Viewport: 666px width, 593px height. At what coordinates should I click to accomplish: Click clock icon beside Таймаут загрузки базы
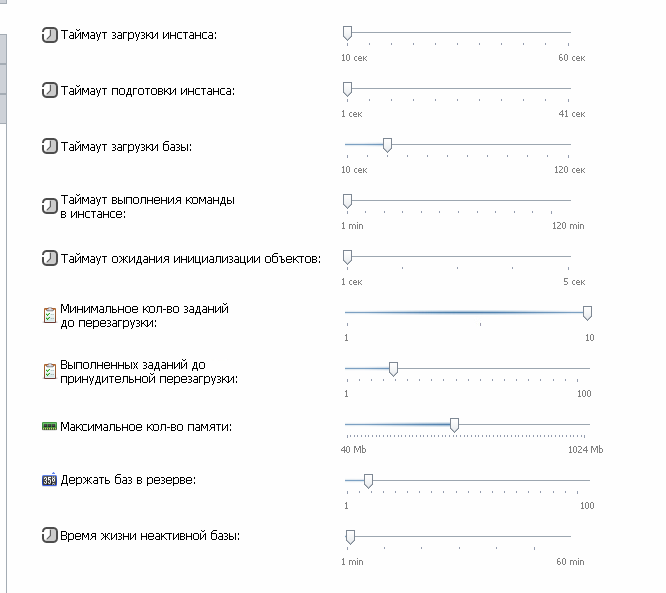[49, 147]
